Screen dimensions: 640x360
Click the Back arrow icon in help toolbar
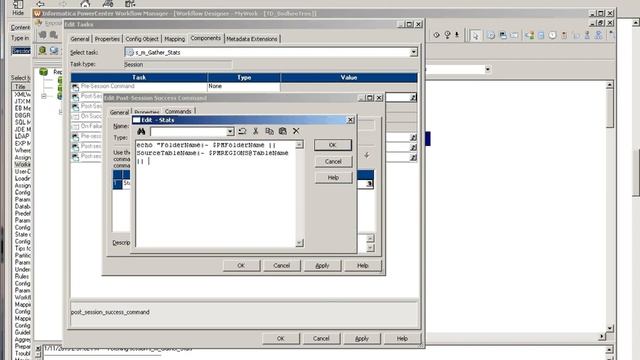40,4
